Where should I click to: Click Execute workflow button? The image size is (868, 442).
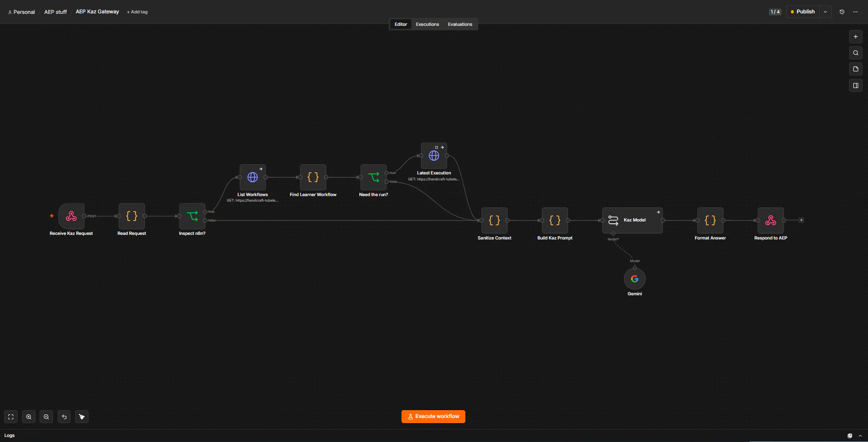click(433, 417)
